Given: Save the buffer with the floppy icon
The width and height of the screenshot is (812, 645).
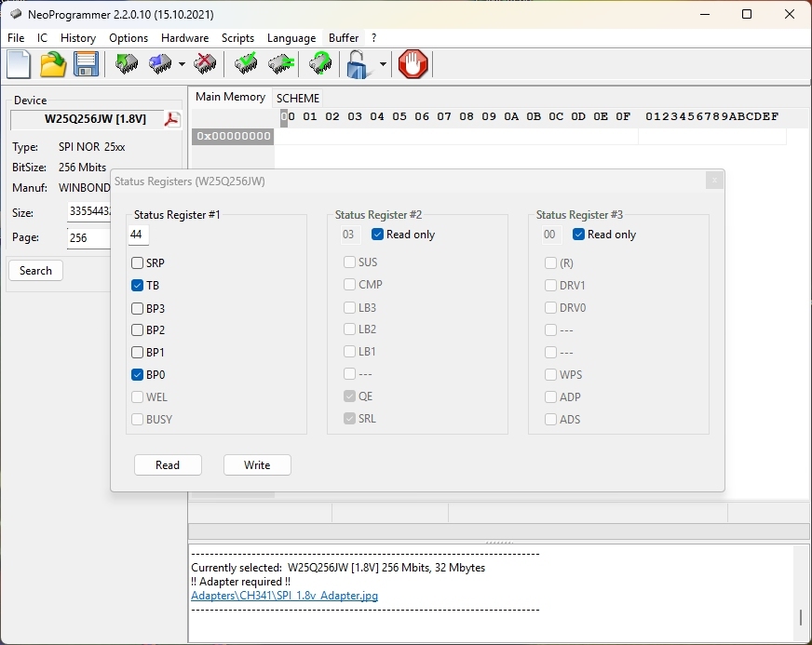Looking at the screenshot, I should point(86,64).
